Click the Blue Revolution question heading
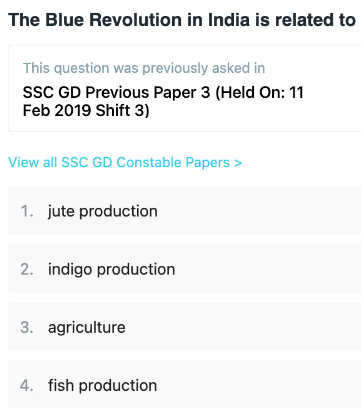 coord(182,20)
